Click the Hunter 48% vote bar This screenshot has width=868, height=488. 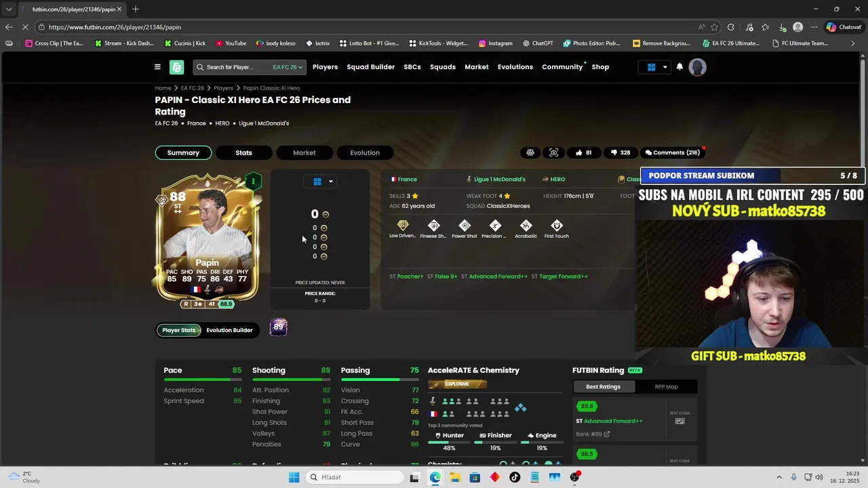click(x=449, y=442)
